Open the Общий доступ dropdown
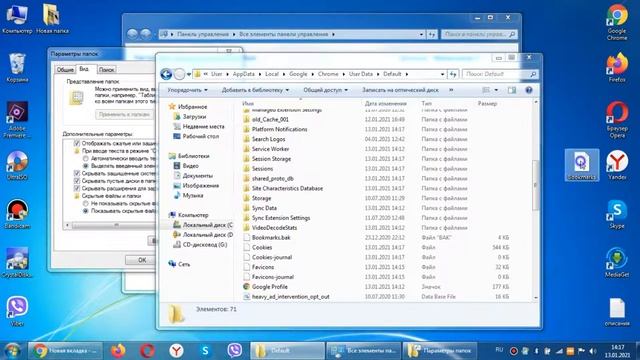Screen dimensions: 640x360 pos(325,90)
